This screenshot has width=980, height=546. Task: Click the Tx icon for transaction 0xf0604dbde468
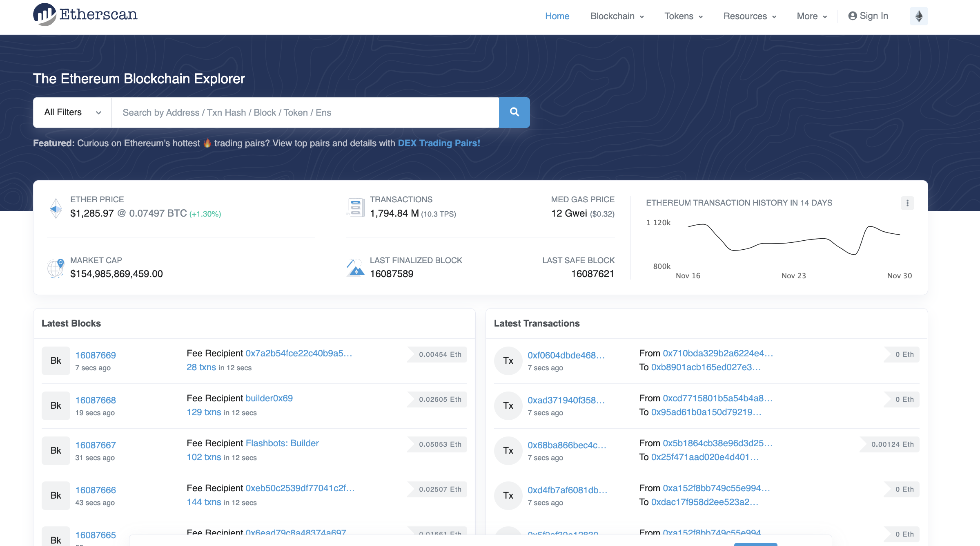[508, 360]
